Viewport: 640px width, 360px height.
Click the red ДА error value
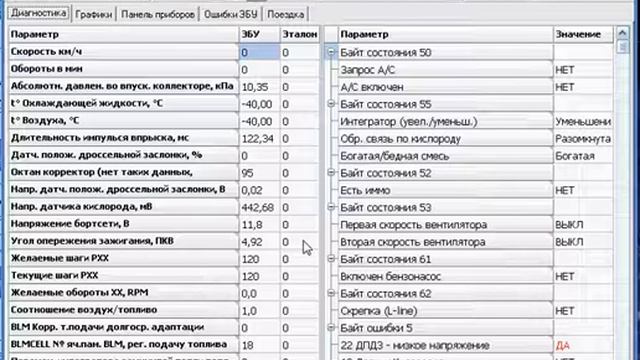pos(563,346)
